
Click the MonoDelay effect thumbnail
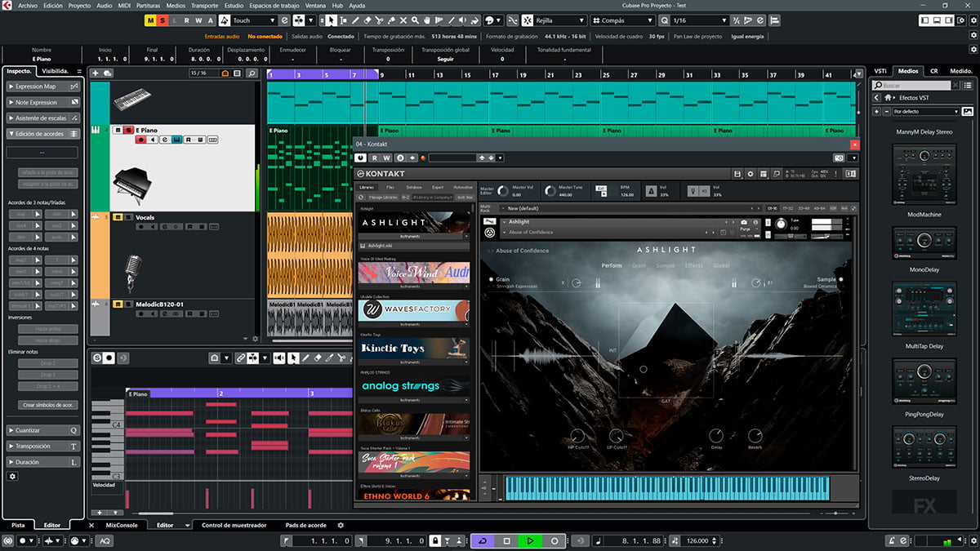pos(924,243)
